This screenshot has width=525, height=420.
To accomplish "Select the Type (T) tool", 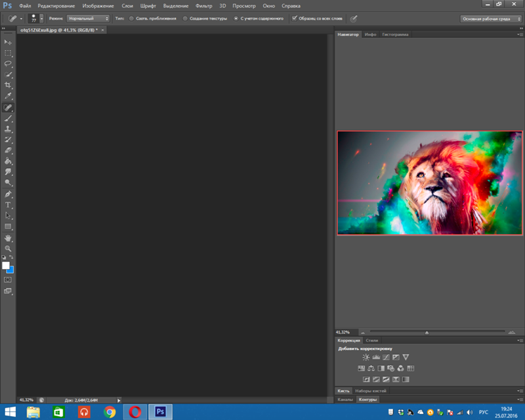I will pos(9,205).
